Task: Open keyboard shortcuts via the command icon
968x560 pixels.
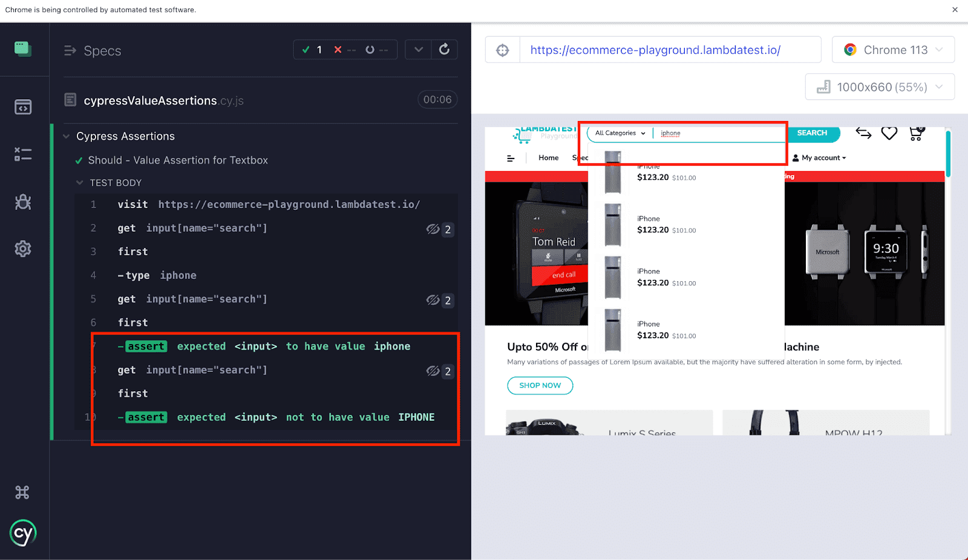Action: click(x=23, y=492)
